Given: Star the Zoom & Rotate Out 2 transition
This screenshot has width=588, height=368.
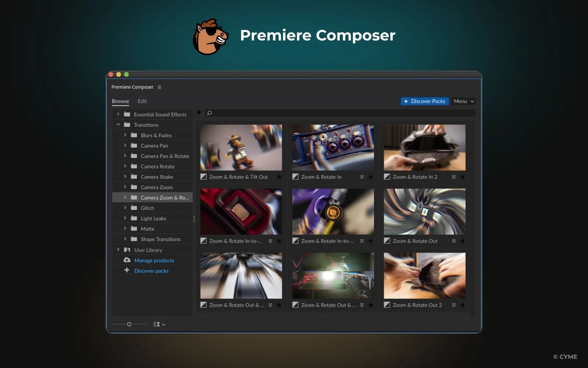Looking at the screenshot, I should [x=462, y=305].
